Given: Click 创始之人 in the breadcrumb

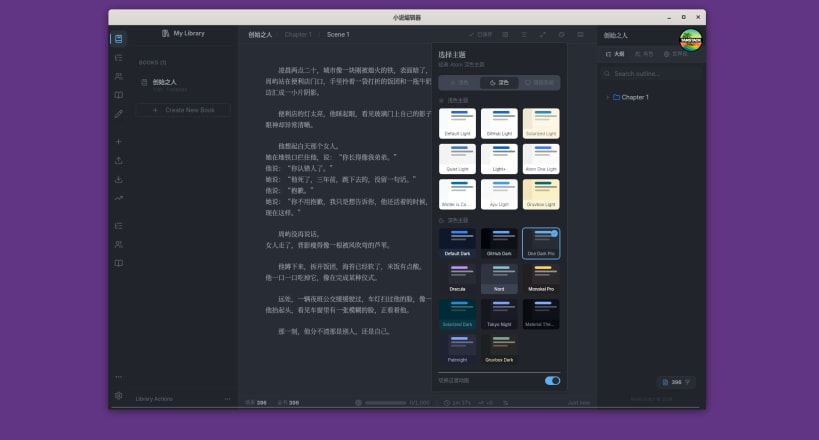Looking at the screenshot, I should point(260,34).
